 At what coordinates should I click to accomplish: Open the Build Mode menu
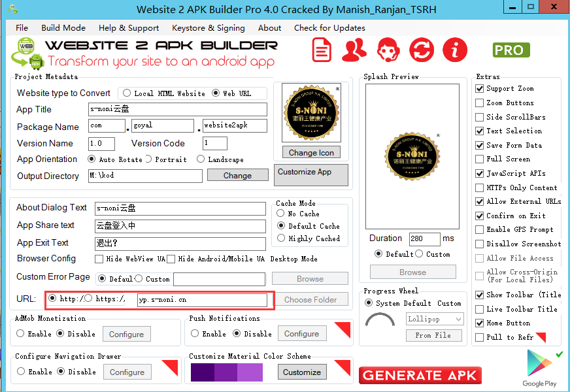click(x=63, y=27)
